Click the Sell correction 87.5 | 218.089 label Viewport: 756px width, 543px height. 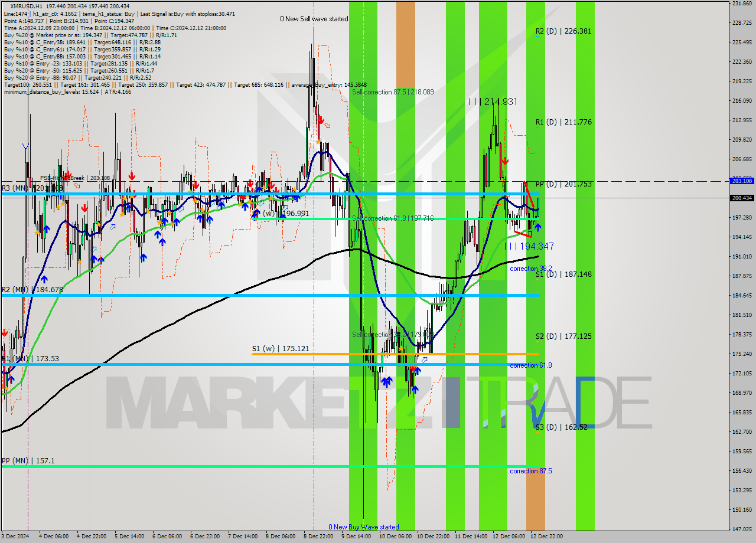393,92
